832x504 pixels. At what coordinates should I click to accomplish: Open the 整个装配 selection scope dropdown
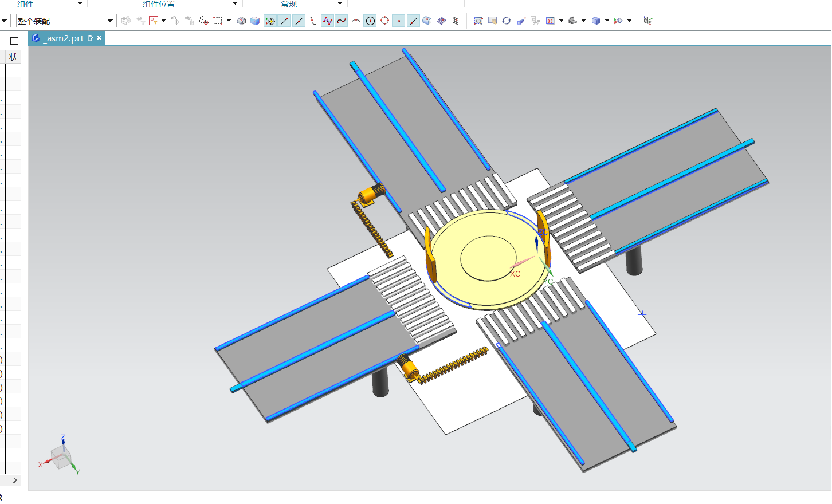click(x=110, y=21)
